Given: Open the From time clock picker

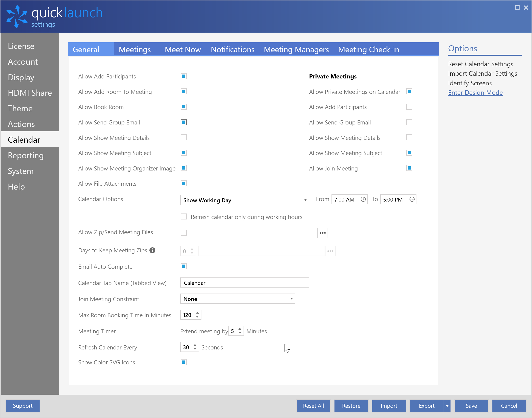Looking at the screenshot, I should [x=363, y=199].
